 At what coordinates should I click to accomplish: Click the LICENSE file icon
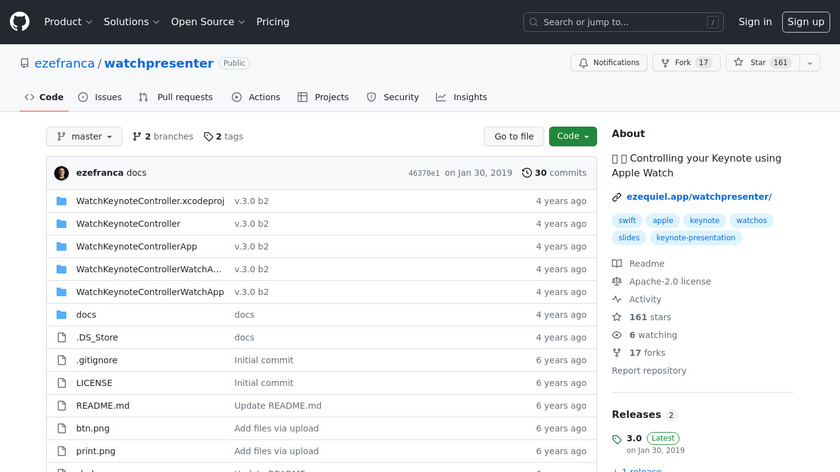(62, 383)
